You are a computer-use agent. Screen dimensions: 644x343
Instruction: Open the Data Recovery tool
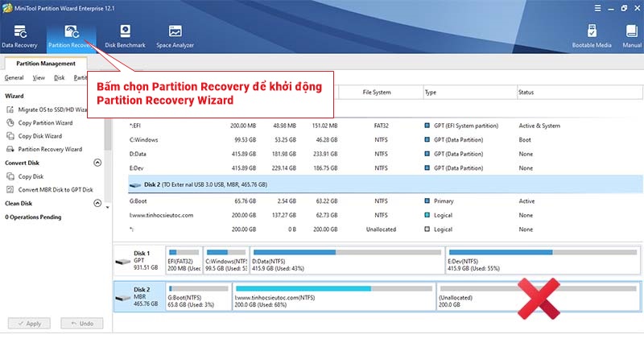pyautogui.click(x=19, y=36)
